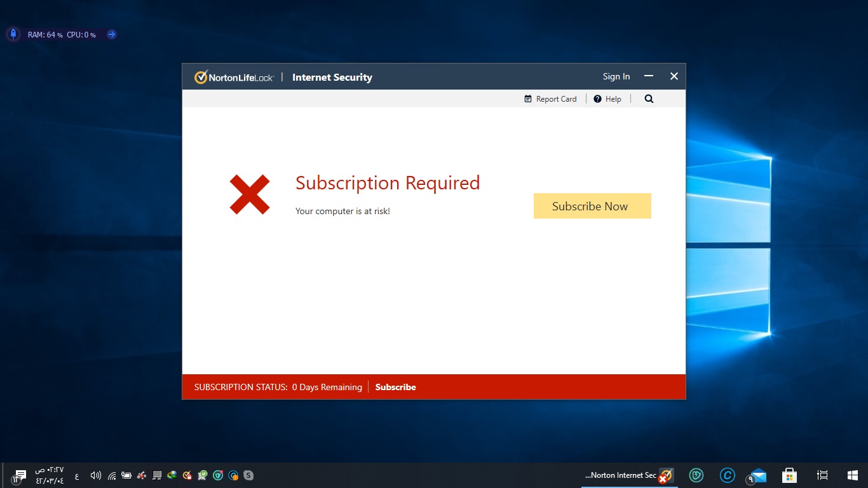
Task: Click the green-blue globe tray icon
Action: click(x=172, y=475)
